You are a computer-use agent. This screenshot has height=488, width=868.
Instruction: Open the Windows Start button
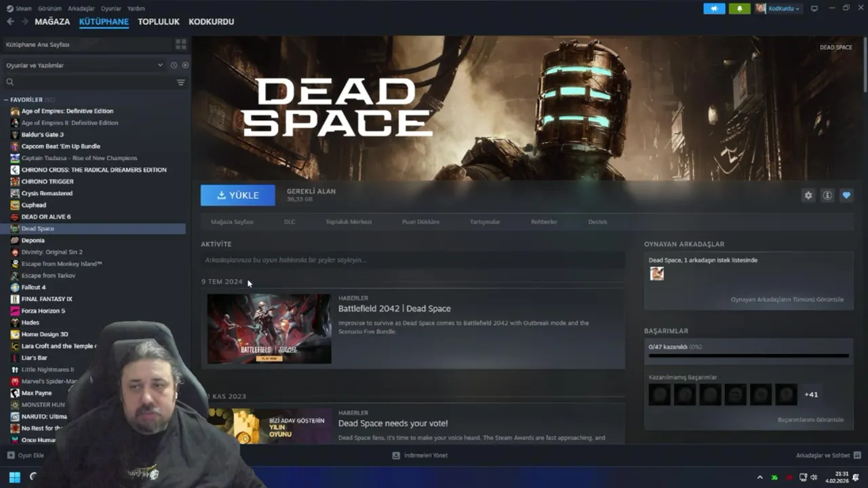[x=14, y=476]
